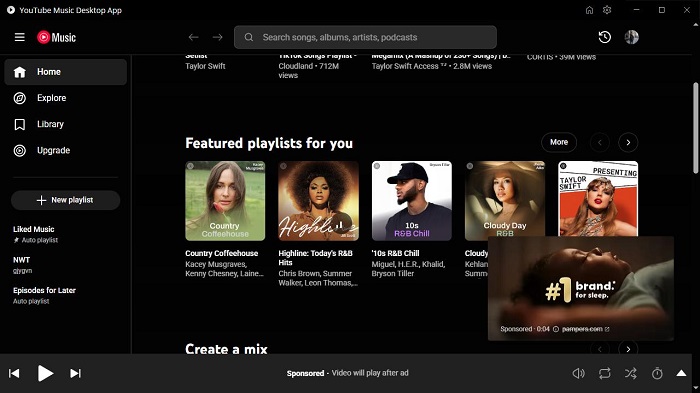Click the Create a mix heading

226,349
